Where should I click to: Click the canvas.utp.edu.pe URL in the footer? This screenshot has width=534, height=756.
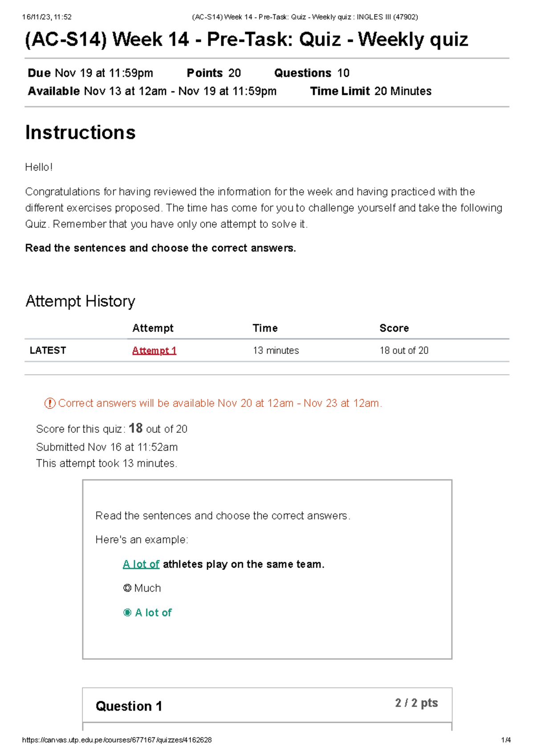click(x=117, y=740)
